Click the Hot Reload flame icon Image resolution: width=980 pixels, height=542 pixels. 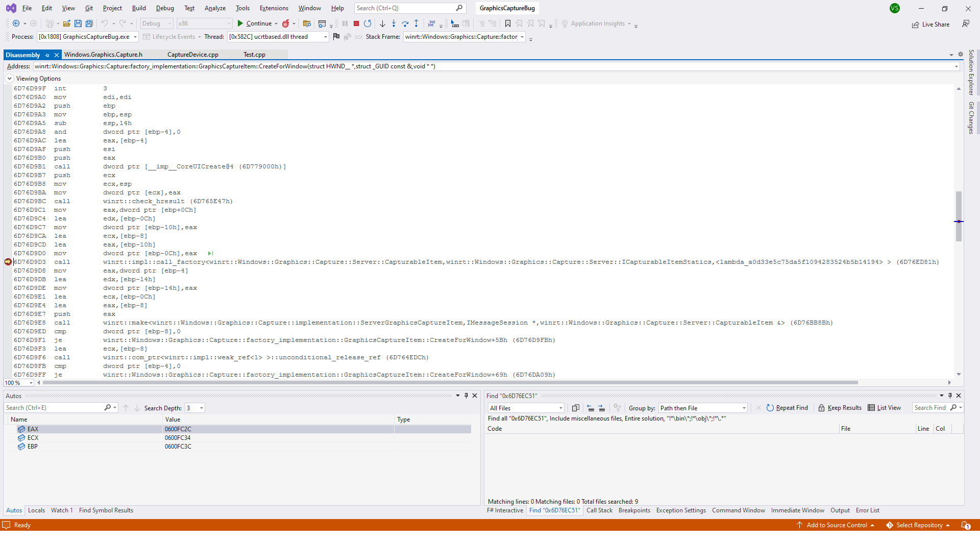click(x=286, y=23)
